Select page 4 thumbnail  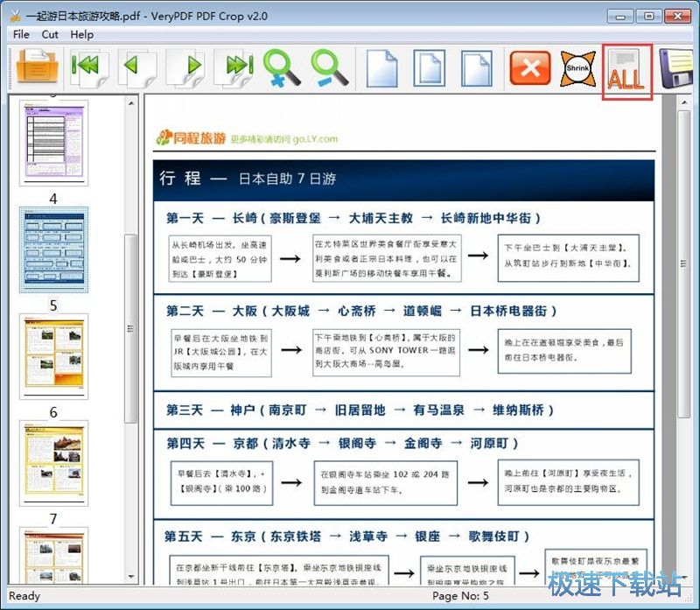pyautogui.click(x=53, y=143)
